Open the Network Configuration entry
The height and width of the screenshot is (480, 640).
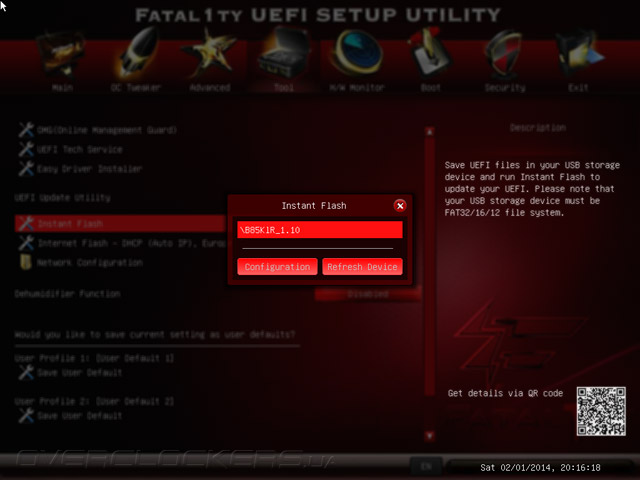pyautogui.click(x=90, y=262)
